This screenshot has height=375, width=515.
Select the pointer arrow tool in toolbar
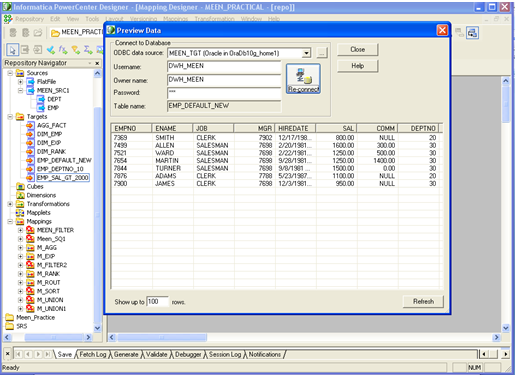pos(13,50)
